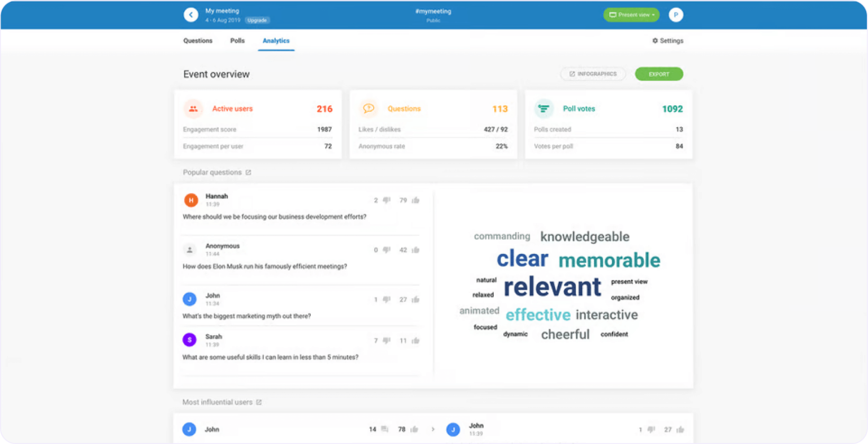Switch to the Questions tab
This screenshot has width=868, height=444.
[198, 41]
